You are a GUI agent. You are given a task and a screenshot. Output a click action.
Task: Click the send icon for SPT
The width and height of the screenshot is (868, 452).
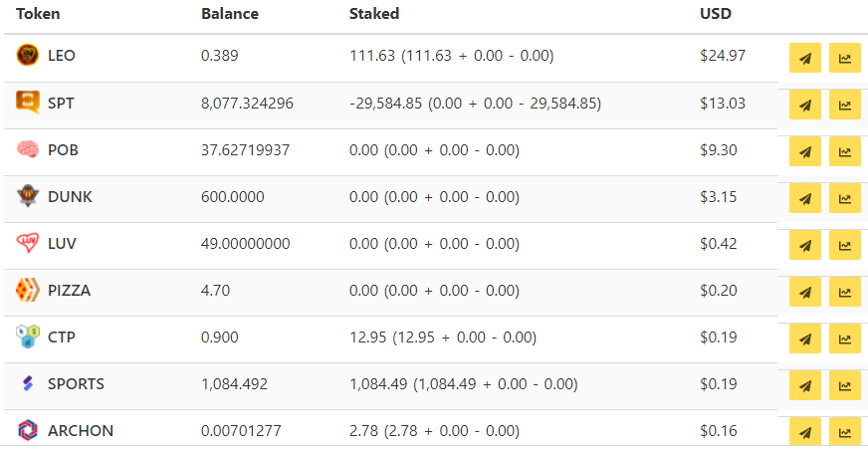(x=805, y=105)
